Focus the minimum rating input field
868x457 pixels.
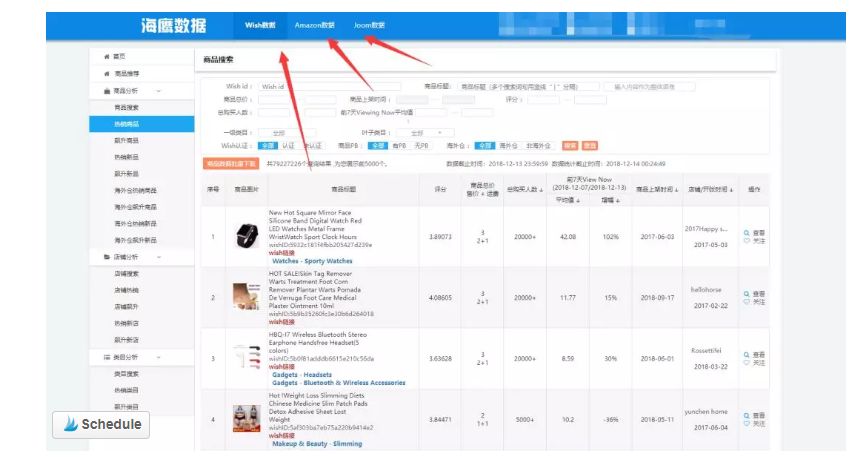(x=543, y=100)
